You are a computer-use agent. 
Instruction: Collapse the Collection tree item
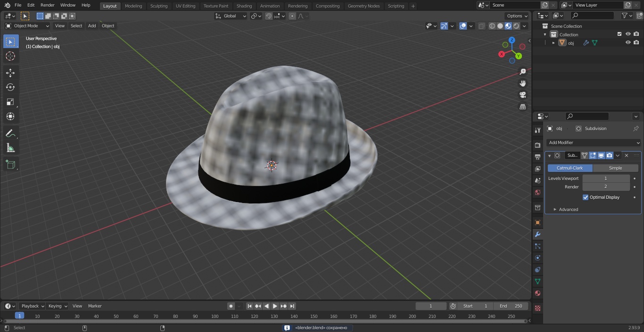545,34
